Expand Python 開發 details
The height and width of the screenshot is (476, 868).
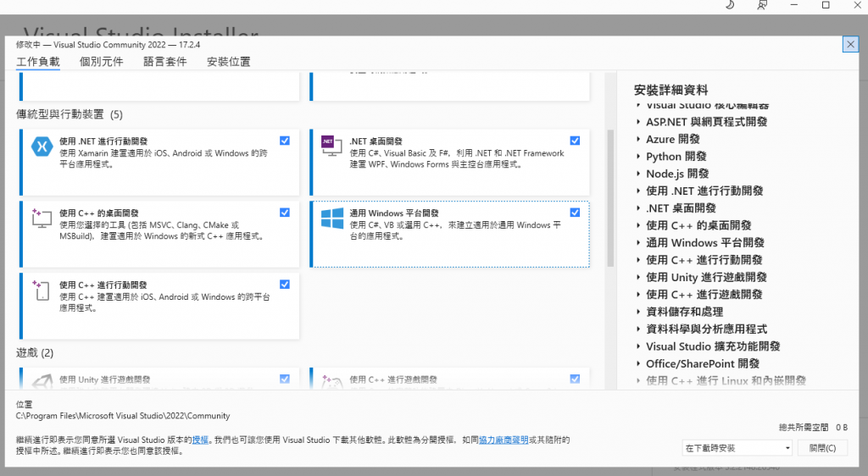click(638, 157)
